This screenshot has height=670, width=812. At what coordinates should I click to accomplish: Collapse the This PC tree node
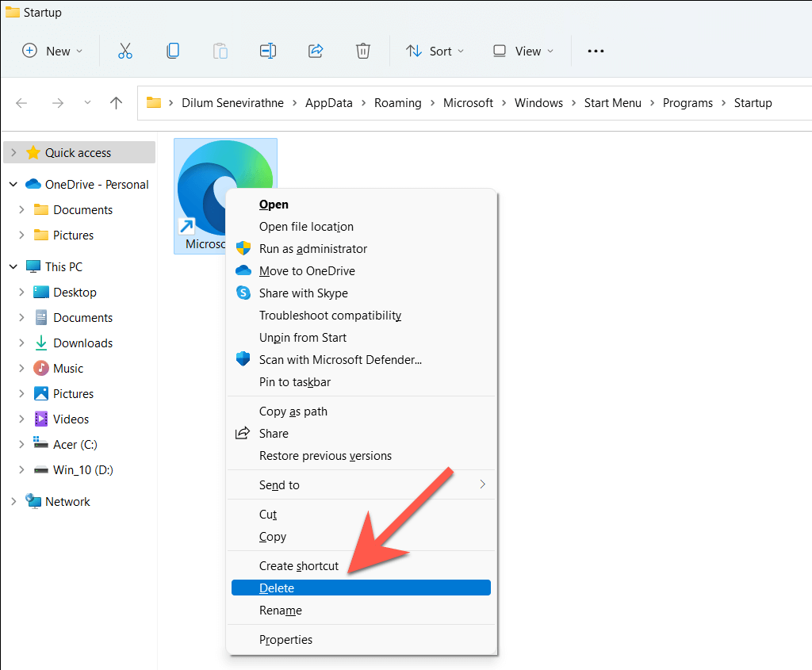coord(13,267)
